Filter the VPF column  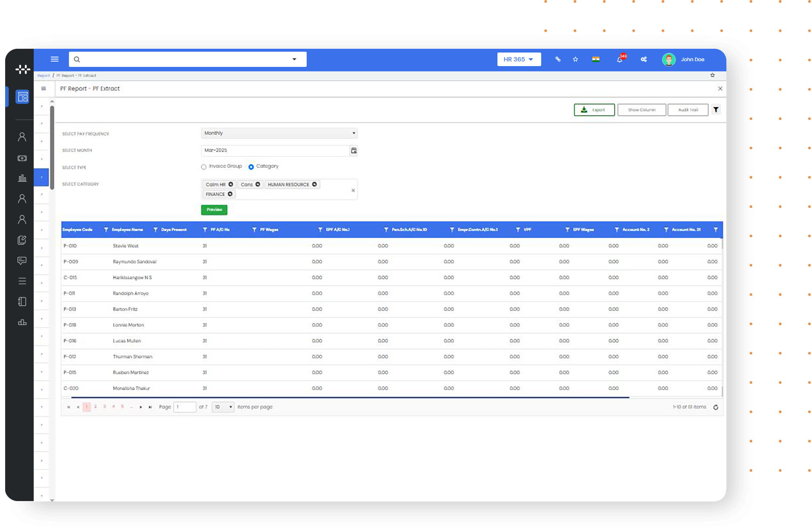tap(567, 230)
